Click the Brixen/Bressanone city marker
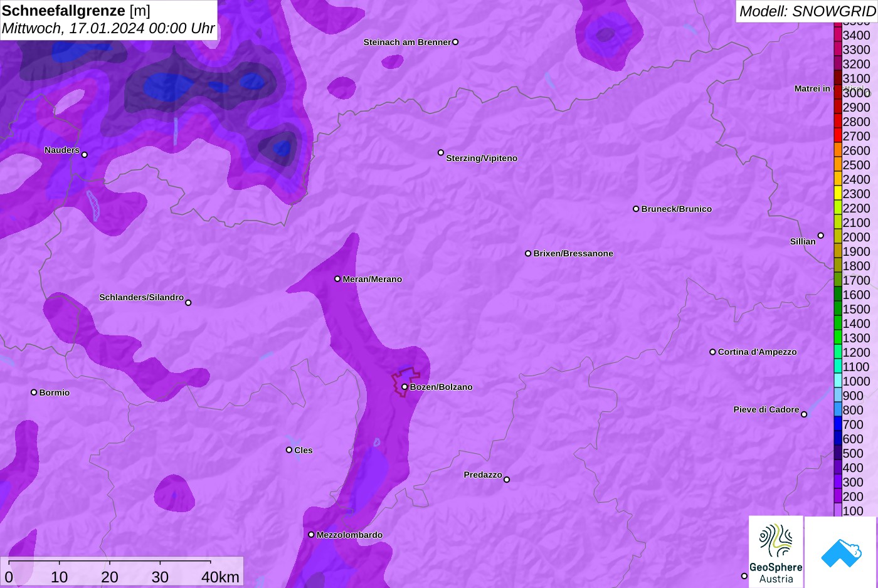Viewport: 878px width, 588px height. point(528,253)
